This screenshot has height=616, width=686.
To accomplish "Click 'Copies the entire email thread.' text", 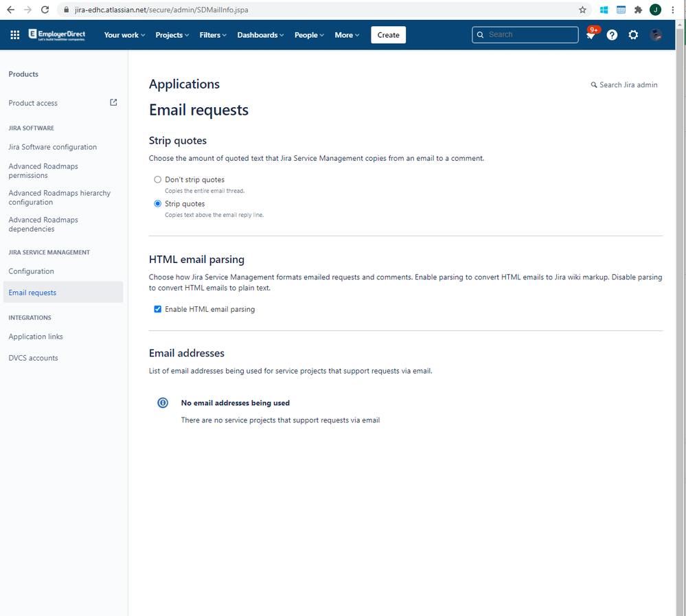I will pos(205,191).
